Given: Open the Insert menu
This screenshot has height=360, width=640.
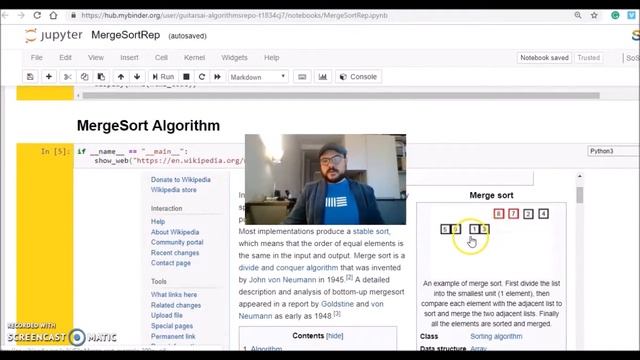Looking at the screenshot, I should [x=129, y=58].
